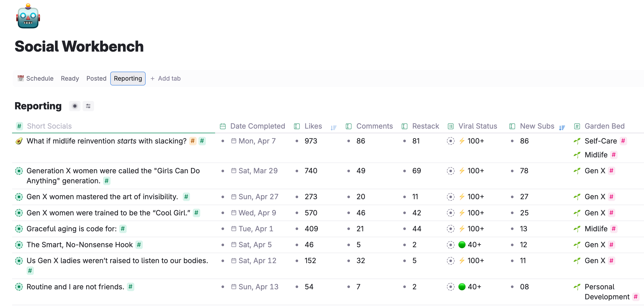Click the Likes column sort icon
Image resolution: width=644 pixels, height=306 pixels.
point(333,128)
